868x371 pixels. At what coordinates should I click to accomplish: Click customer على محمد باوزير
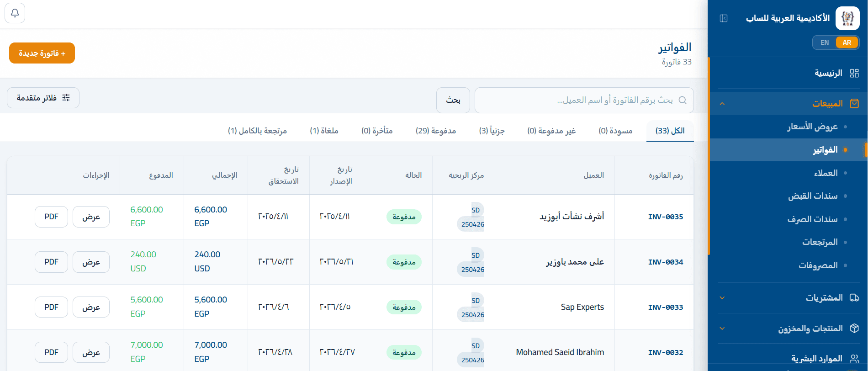575,262
